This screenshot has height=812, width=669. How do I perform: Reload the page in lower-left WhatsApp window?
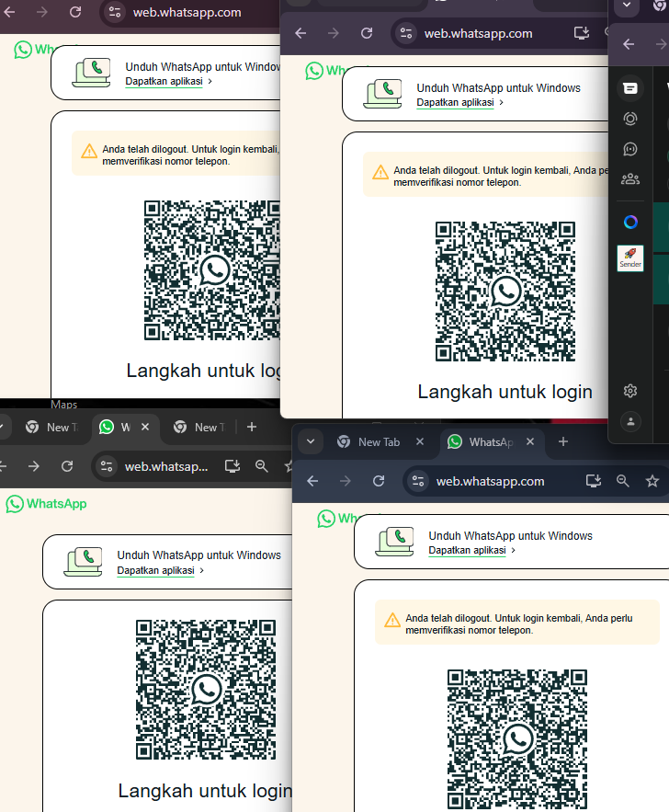click(x=67, y=466)
